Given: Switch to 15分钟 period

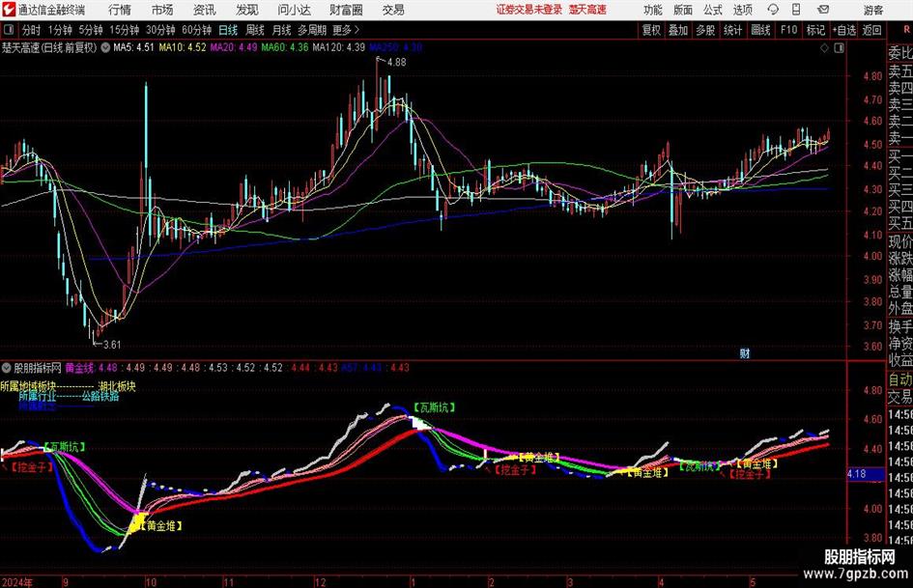Looking at the screenshot, I should pyautogui.click(x=125, y=30).
